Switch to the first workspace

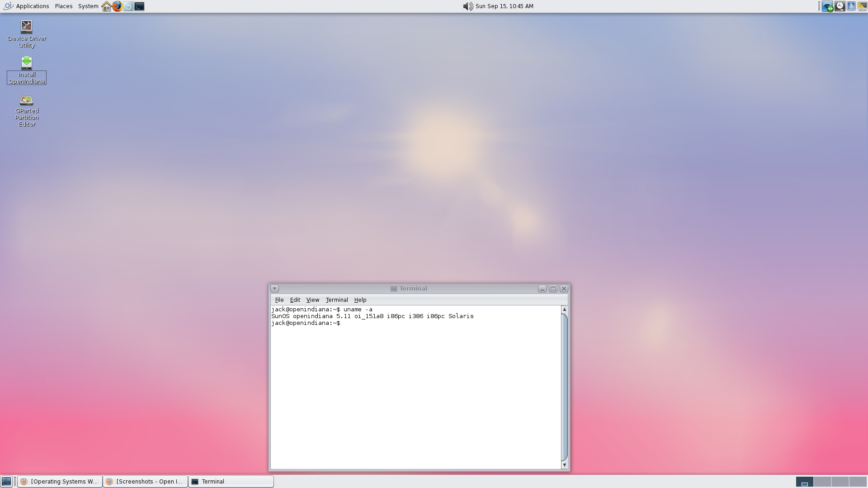pos(804,482)
